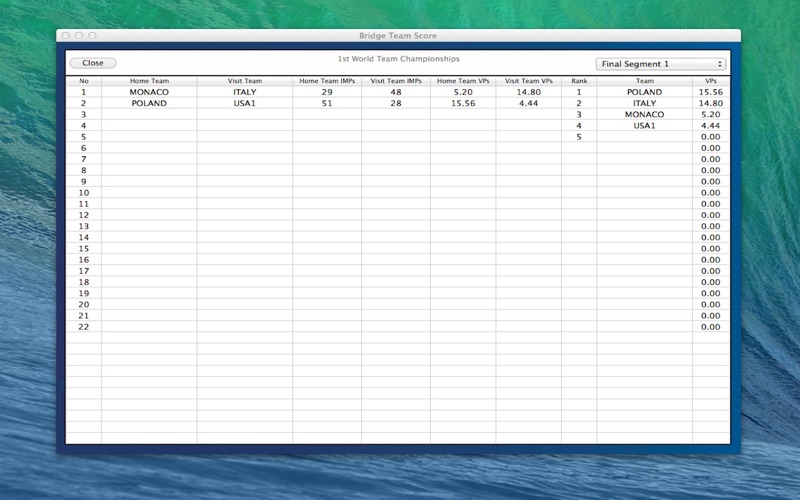
Task: Click the Bridge Team Score window title bar
Action: pos(398,35)
